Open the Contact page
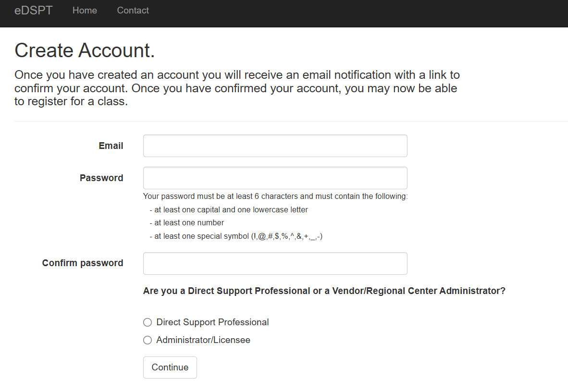The width and height of the screenshot is (568, 392). [133, 11]
